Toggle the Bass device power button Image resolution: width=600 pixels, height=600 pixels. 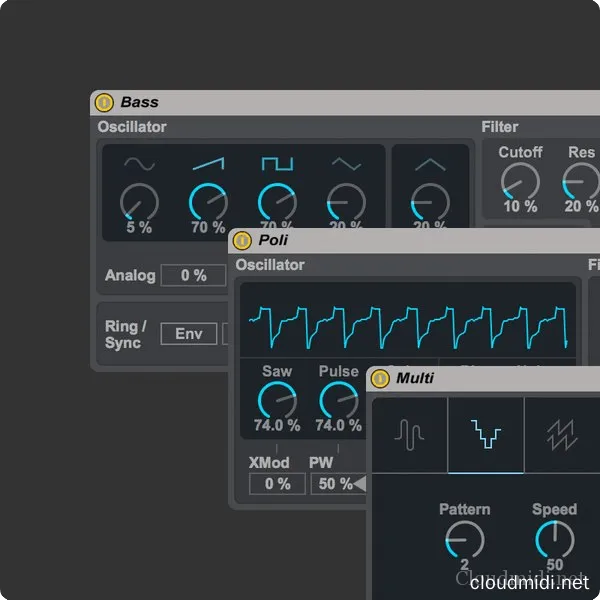coord(104,103)
